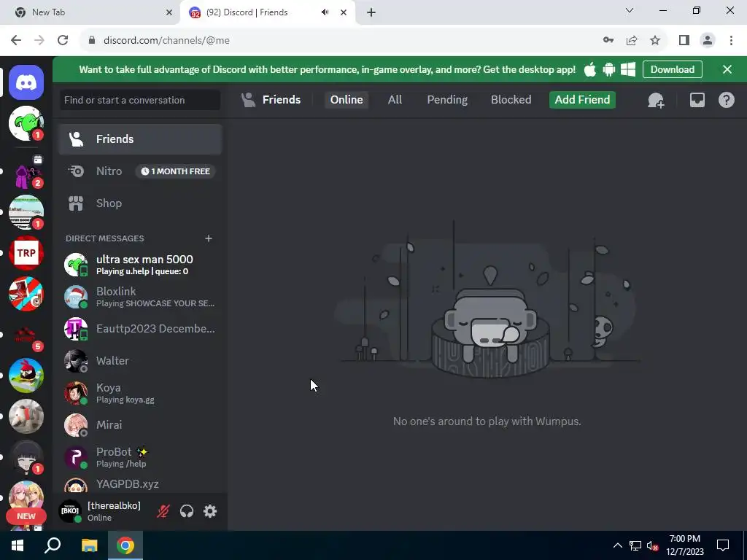Click the Apple download icon in banner
Image resolution: width=747 pixels, height=560 pixels.
tap(589, 69)
